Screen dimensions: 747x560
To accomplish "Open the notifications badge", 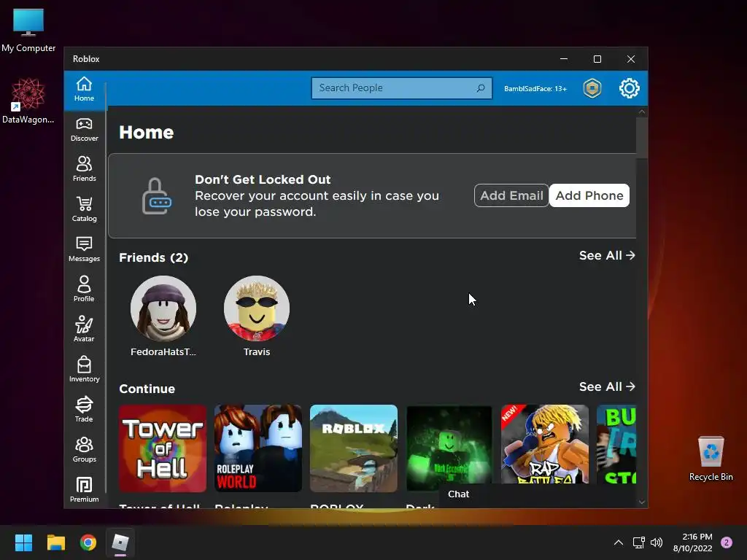I will (x=727, y=542).
